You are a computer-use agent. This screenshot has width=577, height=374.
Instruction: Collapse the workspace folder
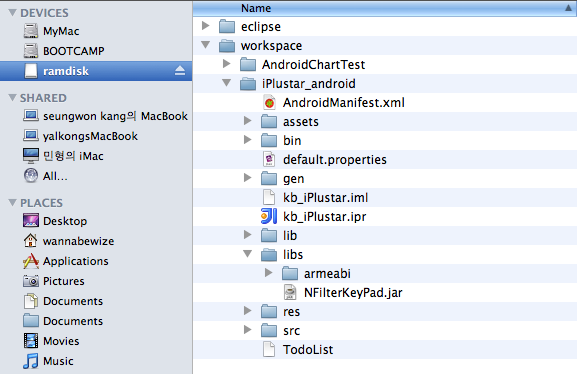coord(206,45)
